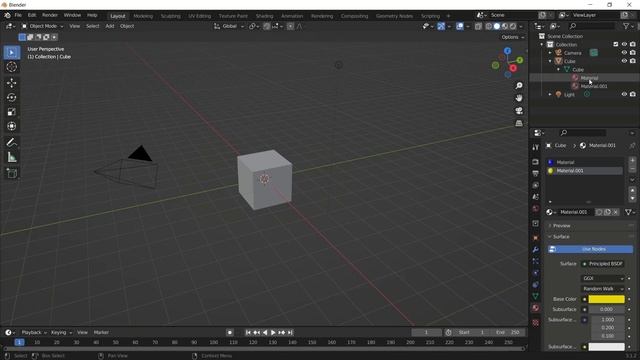Switch to the Shading workspace tab

tap(264, 16)
